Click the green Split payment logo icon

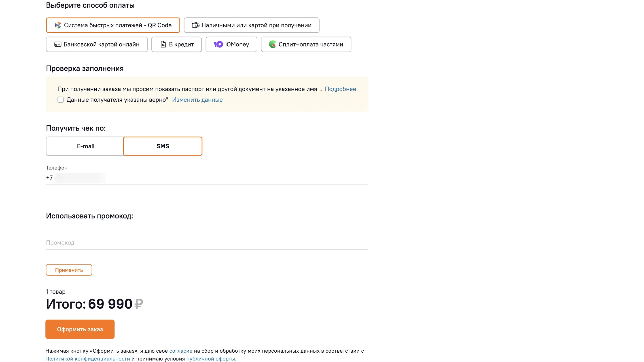272,44
